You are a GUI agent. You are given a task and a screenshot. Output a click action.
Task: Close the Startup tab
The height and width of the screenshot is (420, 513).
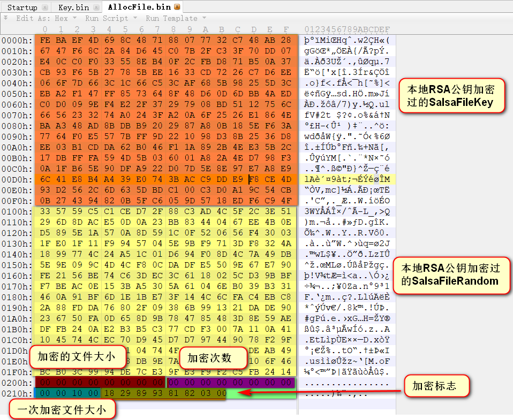pos(45,7)
